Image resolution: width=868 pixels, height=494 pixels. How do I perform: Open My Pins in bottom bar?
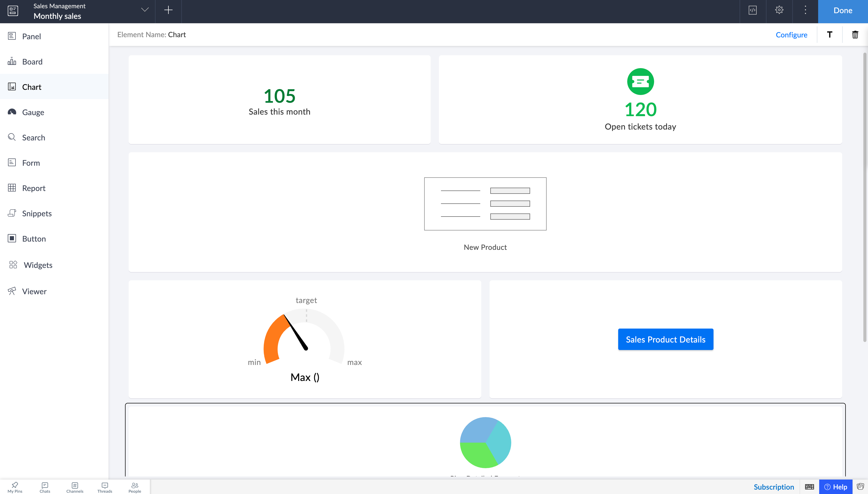point(15,487)
